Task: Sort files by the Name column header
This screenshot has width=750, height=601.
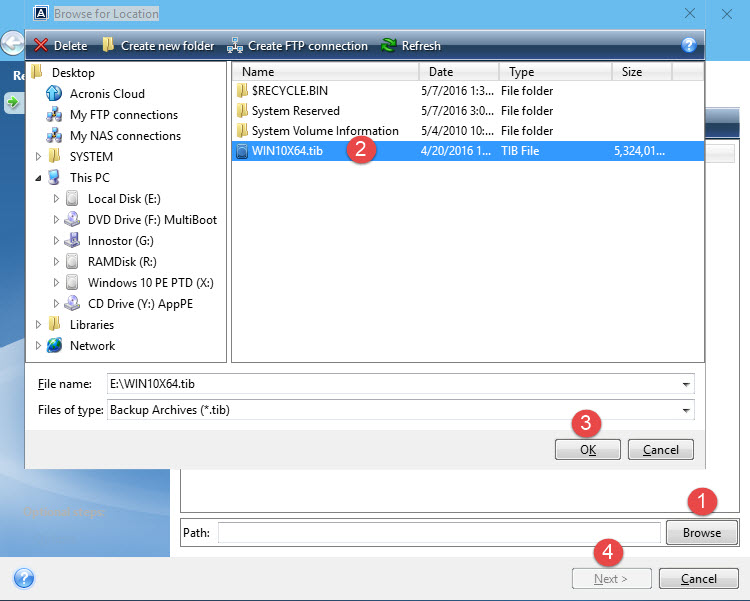Action: [x=325, y=72]
